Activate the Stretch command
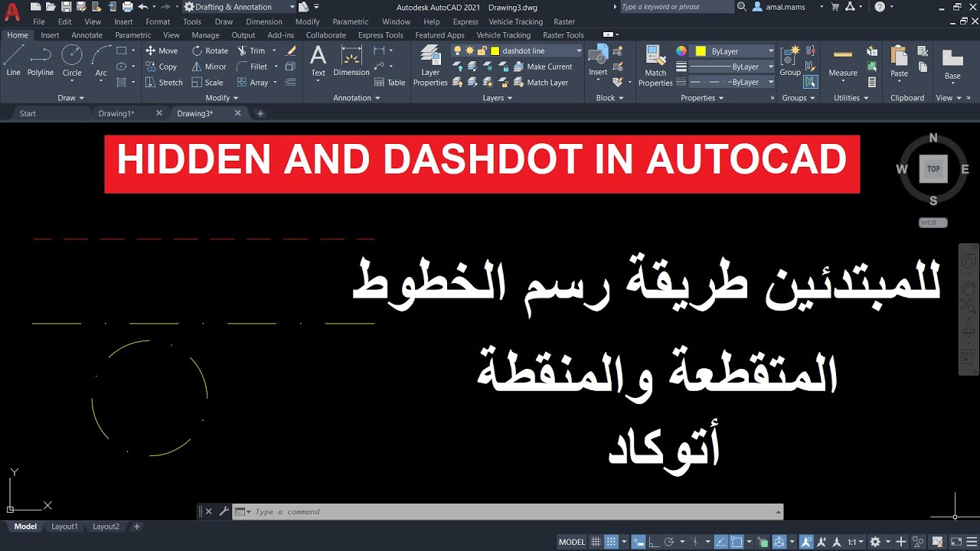 click(164, 83)
